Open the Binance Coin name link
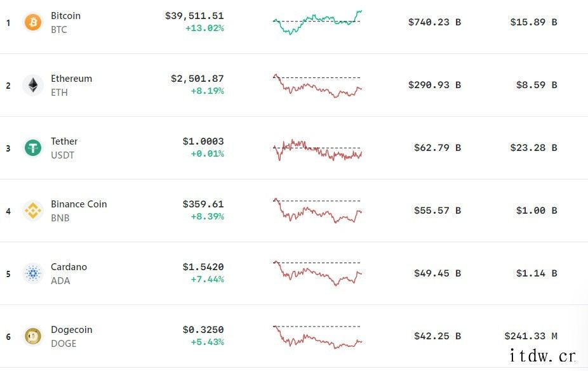 79,204
